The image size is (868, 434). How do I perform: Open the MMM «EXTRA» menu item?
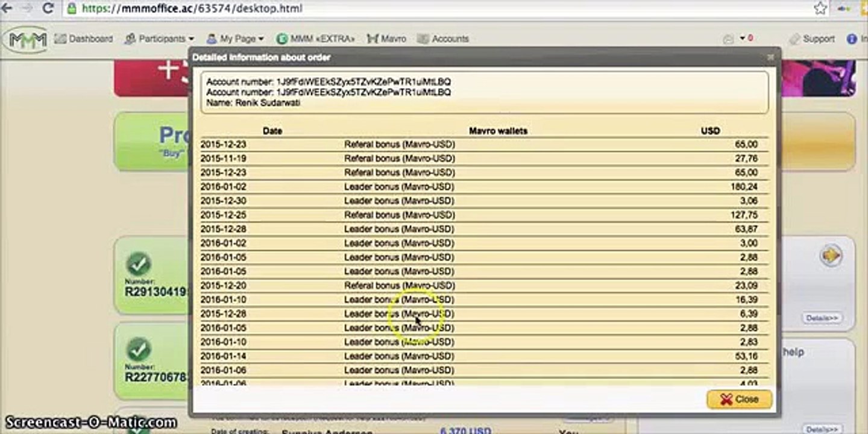click(x=316, y=39)
